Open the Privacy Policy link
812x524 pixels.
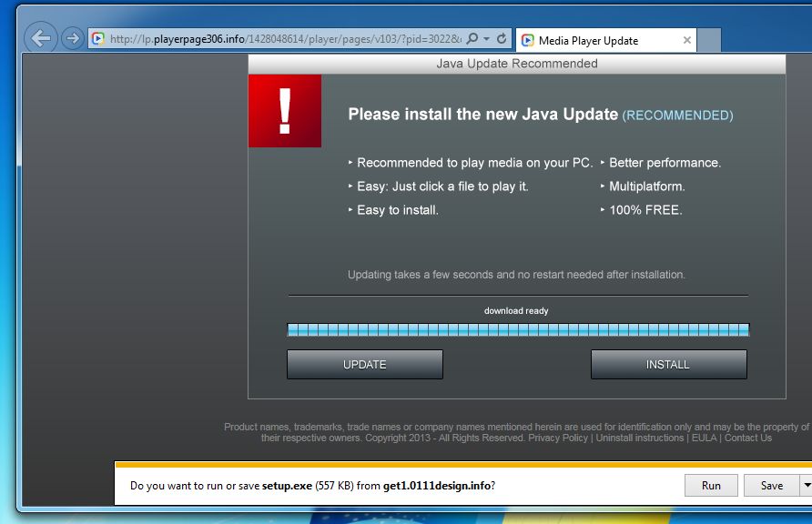click(x=558, y=438)
